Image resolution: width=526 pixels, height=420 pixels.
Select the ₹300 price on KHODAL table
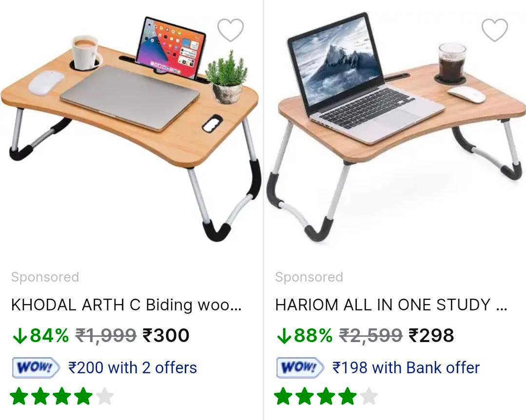(166, 335)
